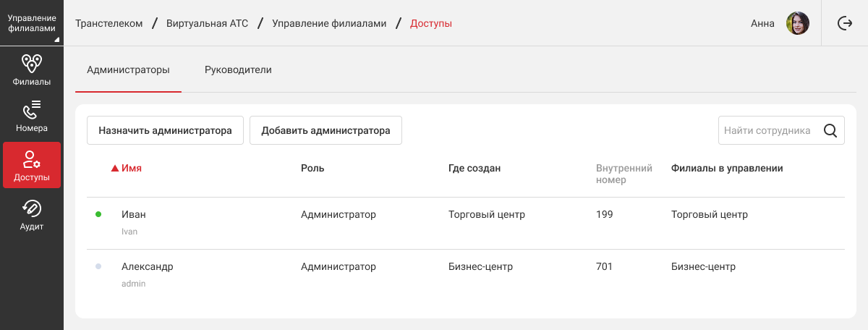Expand the Управление филиалами sidebar menu
The image size is (868, 330).
point(32,23)
